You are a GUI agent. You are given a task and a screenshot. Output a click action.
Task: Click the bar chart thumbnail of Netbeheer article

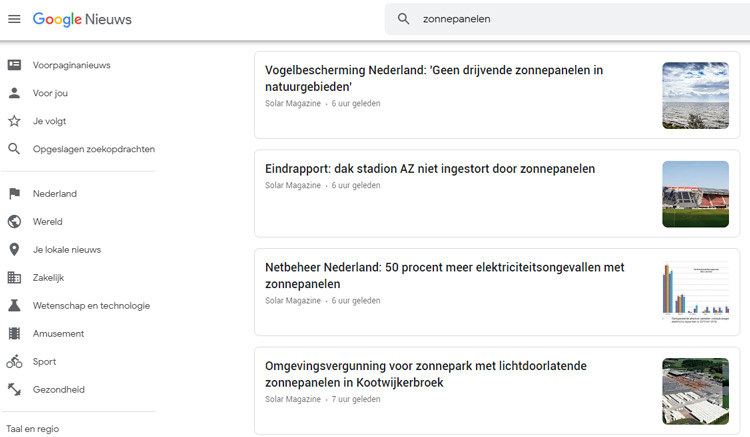pyautogui.click(x=695, y=292)
